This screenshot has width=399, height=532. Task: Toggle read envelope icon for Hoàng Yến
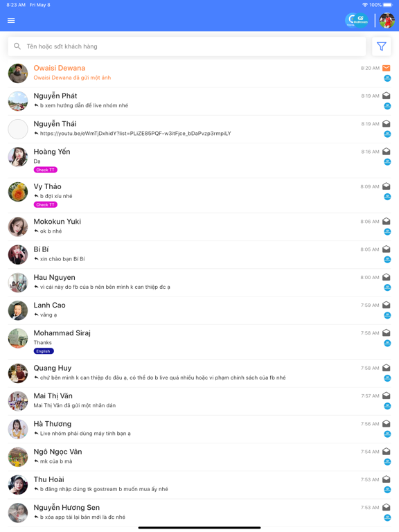point(386,151)
